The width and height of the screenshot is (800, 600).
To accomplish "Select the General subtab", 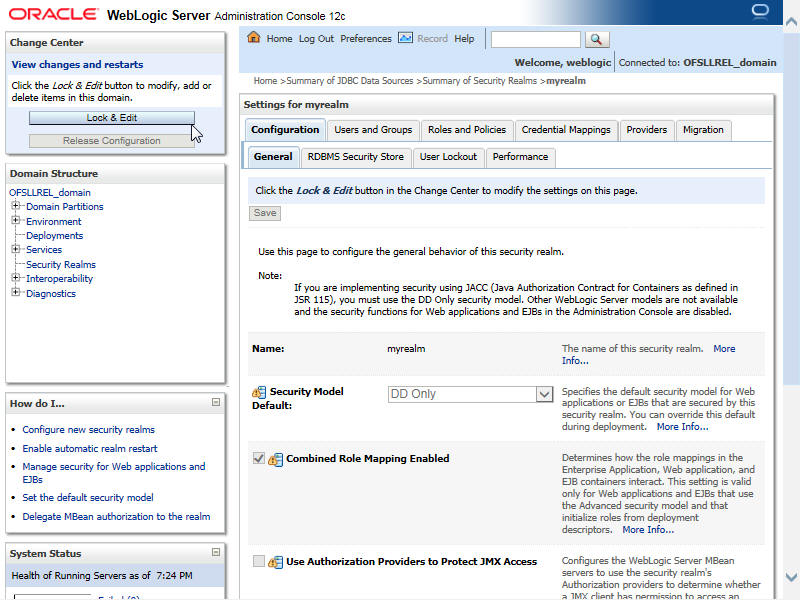I will [x=273, y=157].
